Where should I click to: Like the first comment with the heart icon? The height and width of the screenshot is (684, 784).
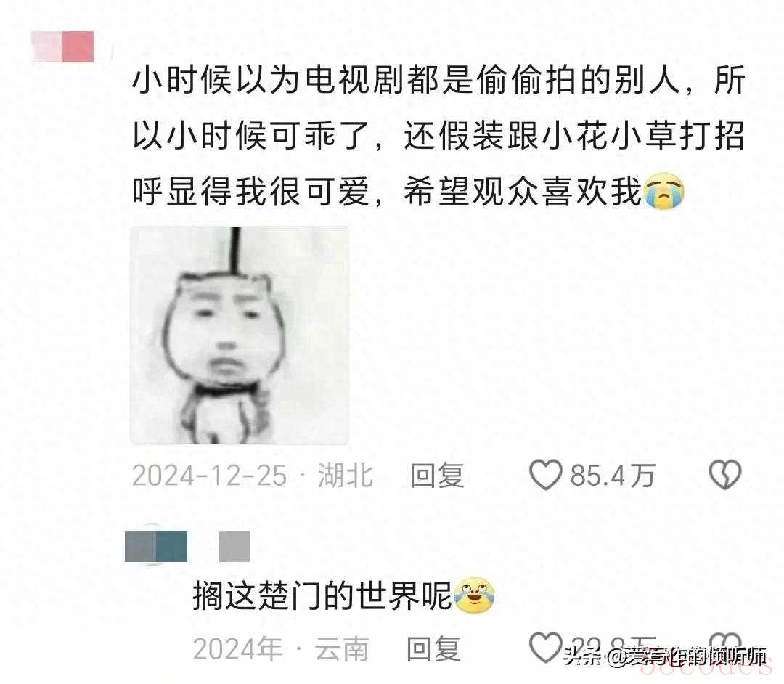click(545, 475)
